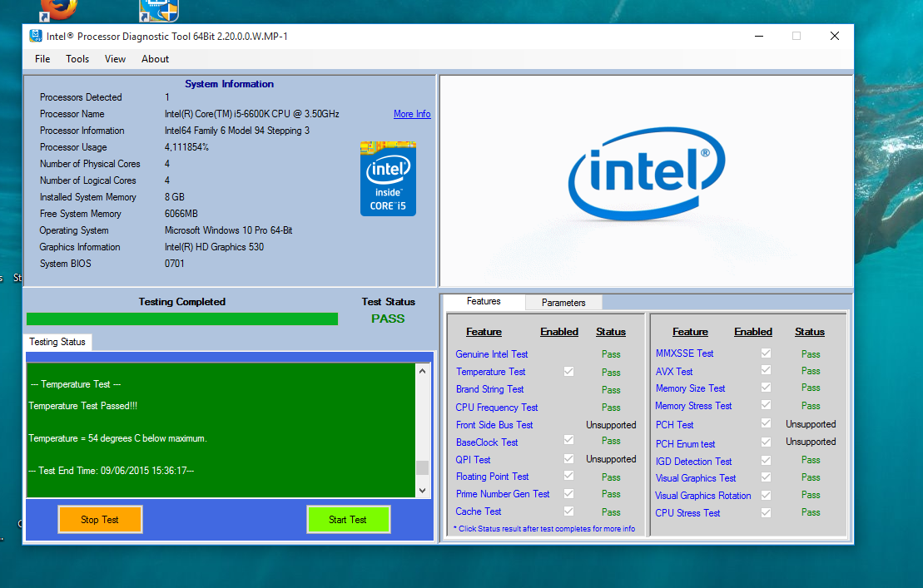Toggle the PCH Enum test checkbox
Screen dimensions: 923x588
[766, 442]
